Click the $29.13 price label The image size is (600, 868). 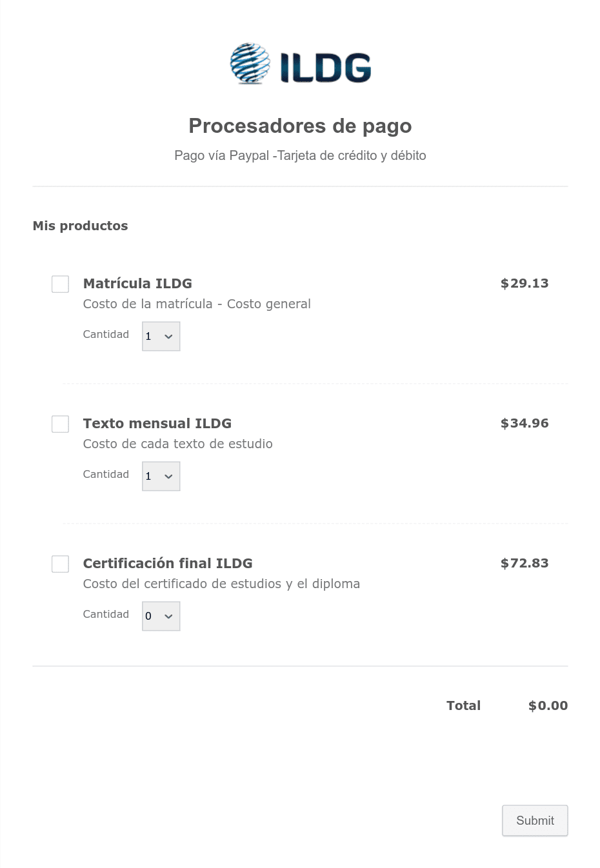coord(525,283)
